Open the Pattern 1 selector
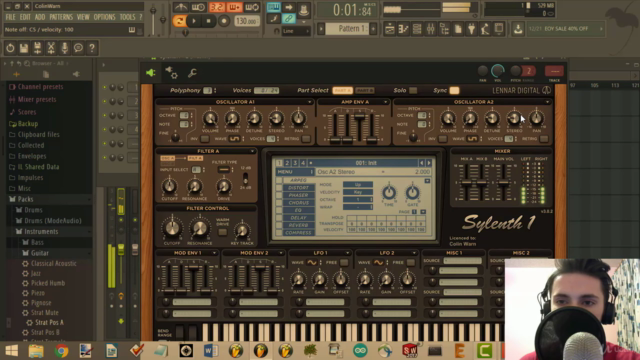 (347, 29)
